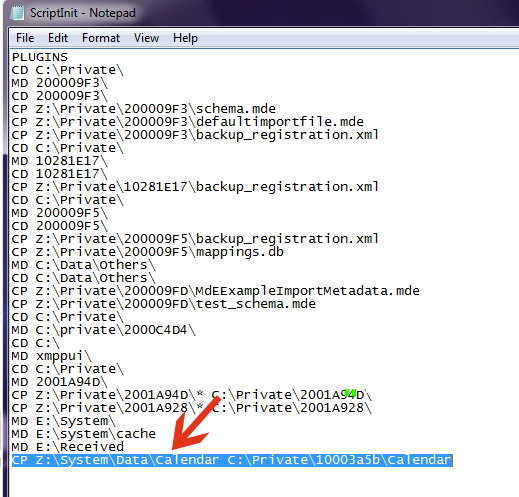
Task: Click the test_schema.mde line
Action: point(164,304)
